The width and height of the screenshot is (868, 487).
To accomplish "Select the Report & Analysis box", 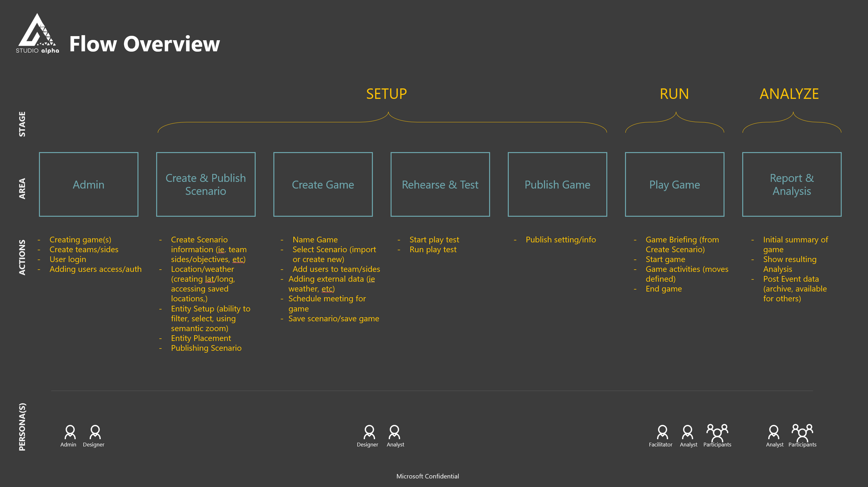I will [x=792, y=184].
